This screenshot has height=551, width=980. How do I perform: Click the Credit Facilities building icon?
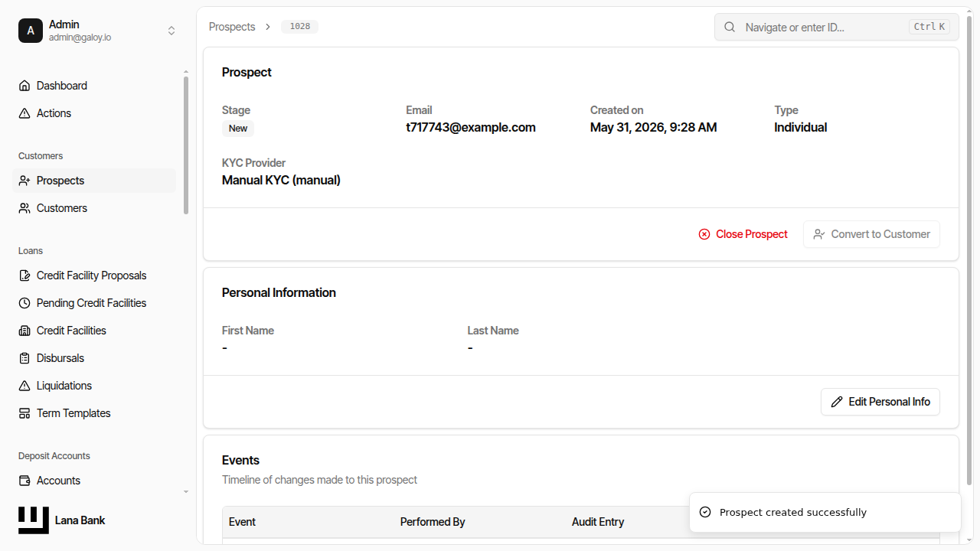[24, 331]
